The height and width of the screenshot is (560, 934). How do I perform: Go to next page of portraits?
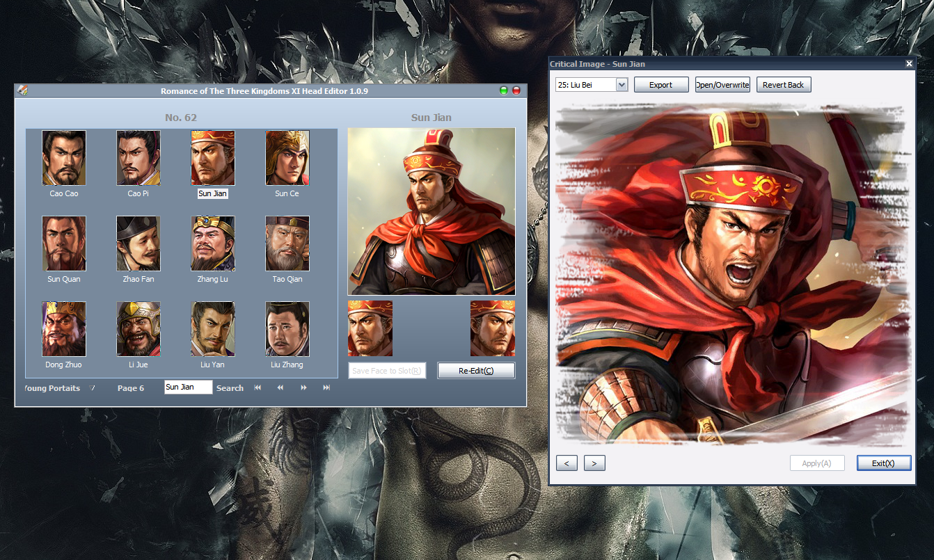tap(303, 387)
